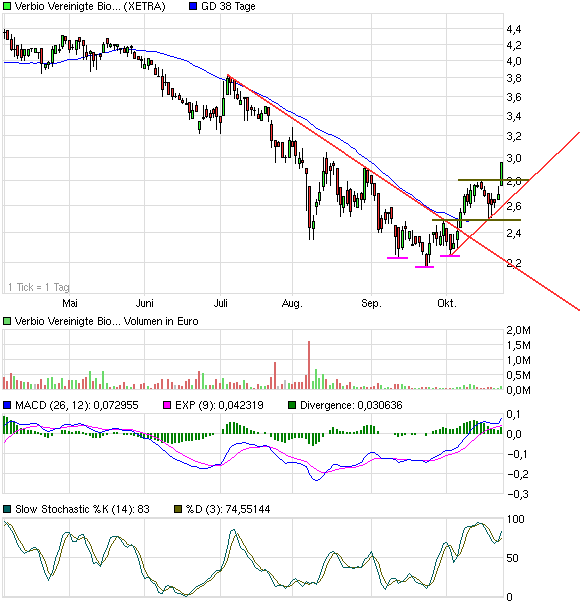Click the 'Juni' month label on the axis

click(145, 303)
